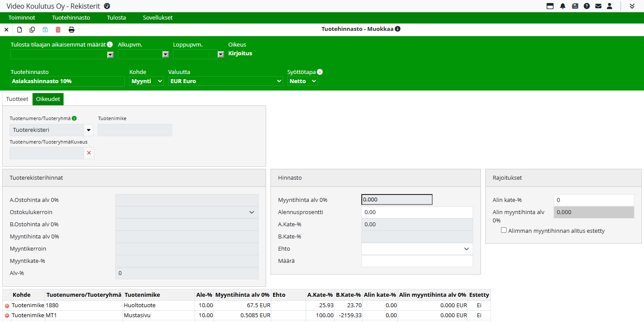Screen dimensions: 644x322
Task: Open the user profile icon
Action: tap(610, 6)
